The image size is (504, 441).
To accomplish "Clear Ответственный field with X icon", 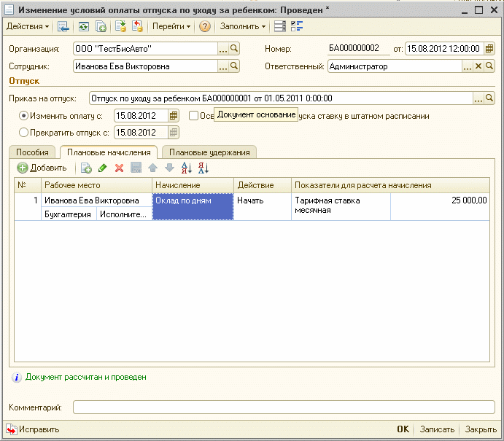I will [x=478, y=66].
